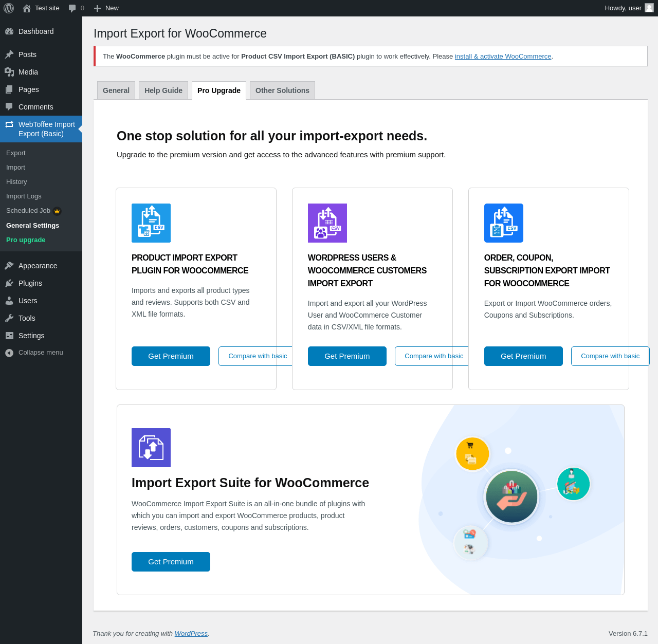Click the Product Import Export plugin icon
The width and height of the screenshot is (658, 644).
(151, 223)
